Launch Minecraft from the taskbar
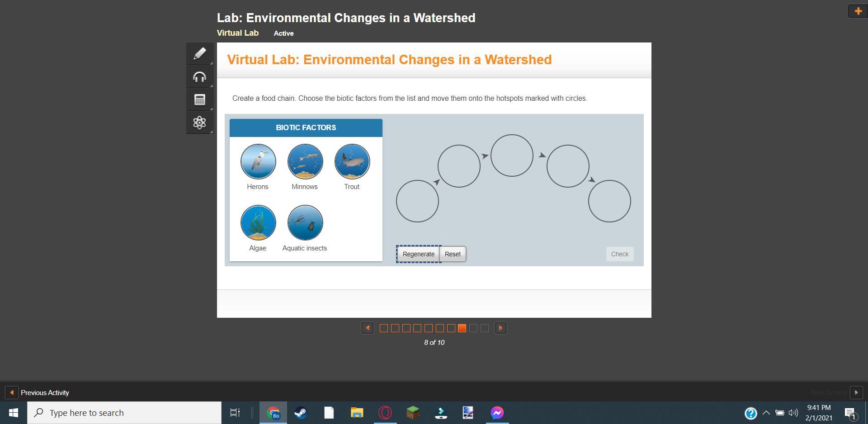Screen dimensions: 868x424 [413, 413]
